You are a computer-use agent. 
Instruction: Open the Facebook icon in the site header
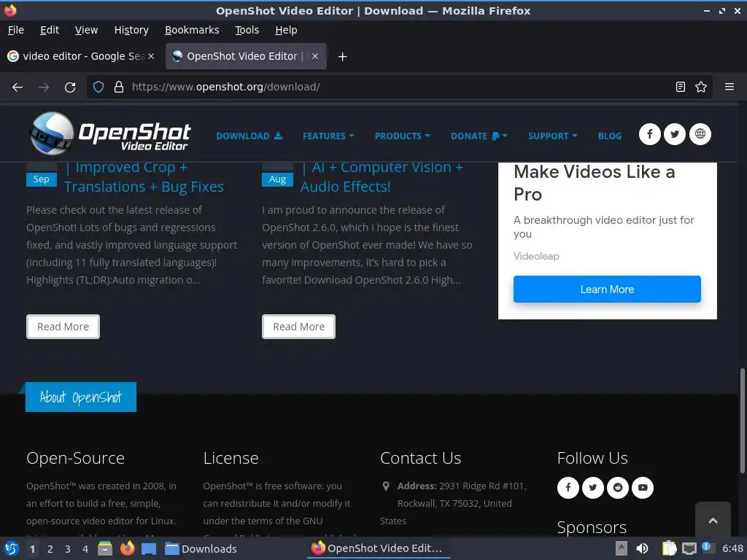(x=650, y=134)
